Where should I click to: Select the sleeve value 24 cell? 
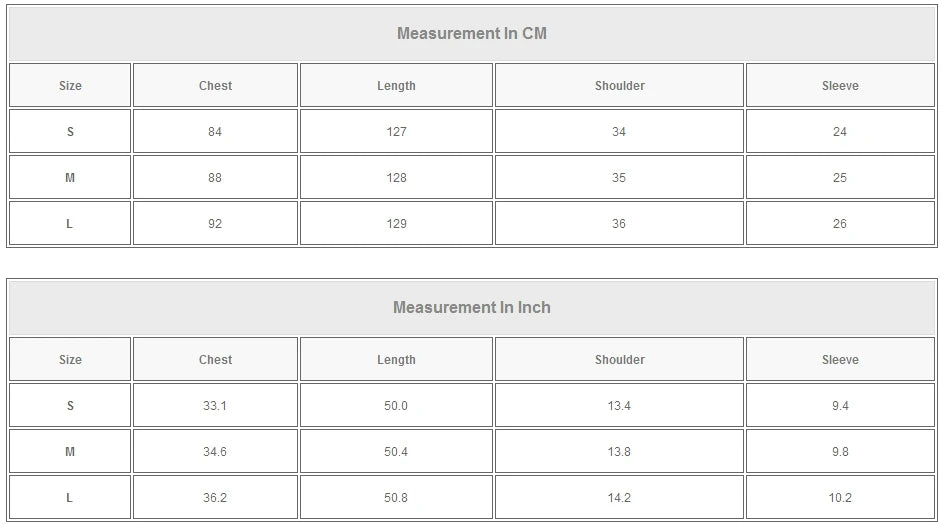pos(840,132)
